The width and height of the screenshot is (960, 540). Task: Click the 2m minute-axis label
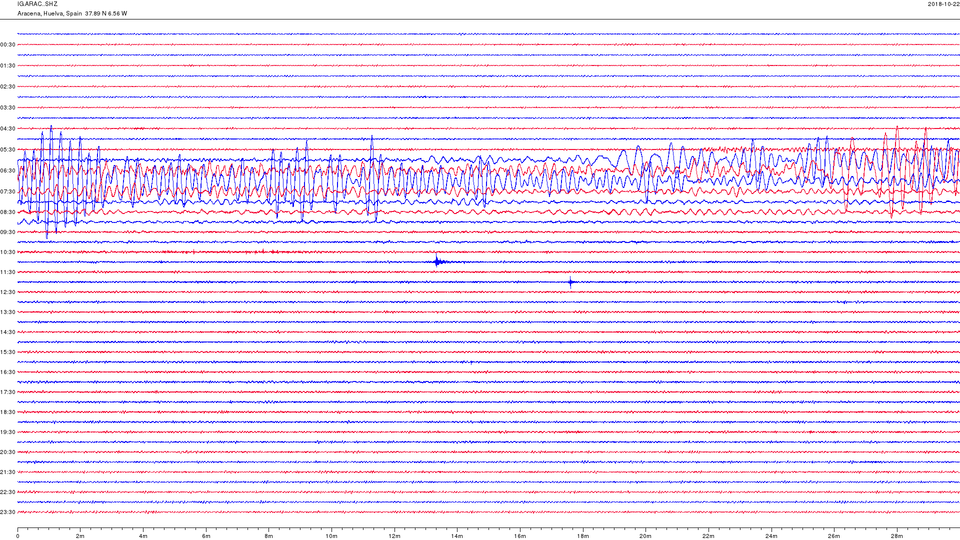pyautogui.click(x=80, y=536)
